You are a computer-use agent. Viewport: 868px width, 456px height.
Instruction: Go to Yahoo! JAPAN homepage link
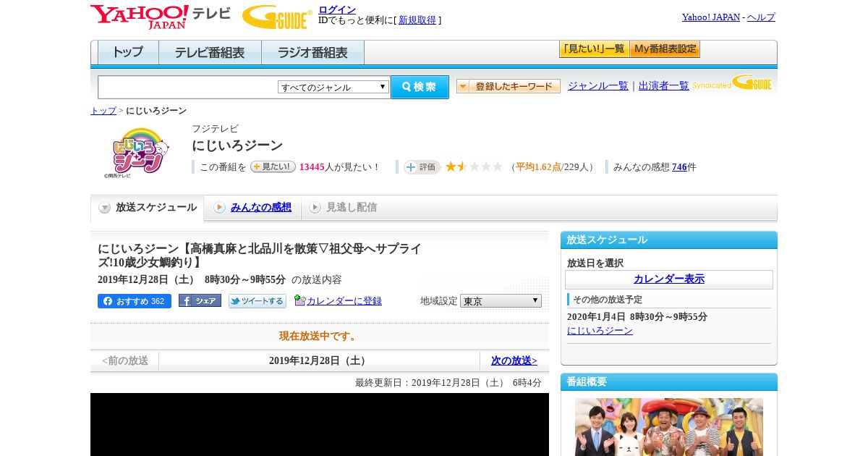pyautogui.click(x=711, y=17)
